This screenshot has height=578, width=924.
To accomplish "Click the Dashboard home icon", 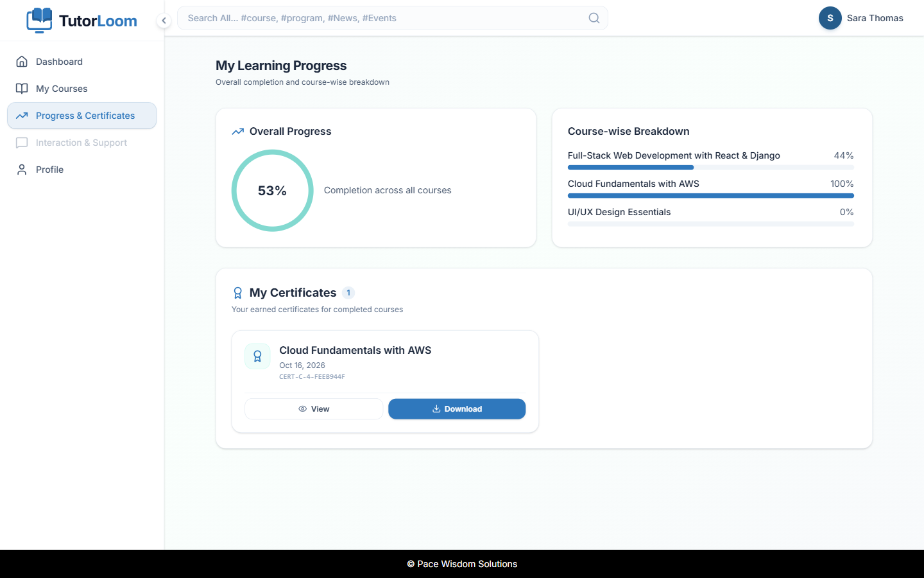I will pos(22,62).
